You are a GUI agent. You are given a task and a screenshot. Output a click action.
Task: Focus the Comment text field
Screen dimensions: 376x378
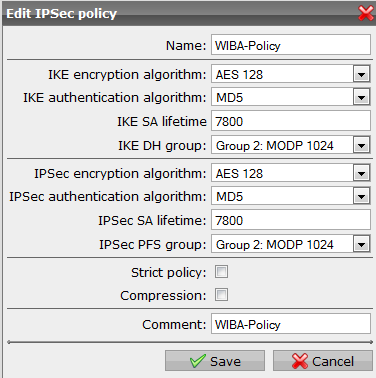click(x=291, y=324)
